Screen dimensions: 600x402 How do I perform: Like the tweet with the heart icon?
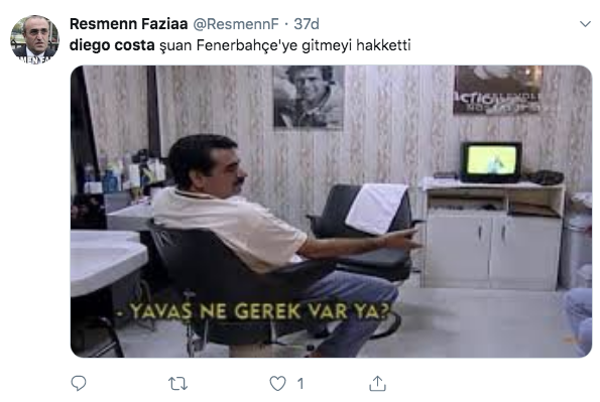point(278,383)
